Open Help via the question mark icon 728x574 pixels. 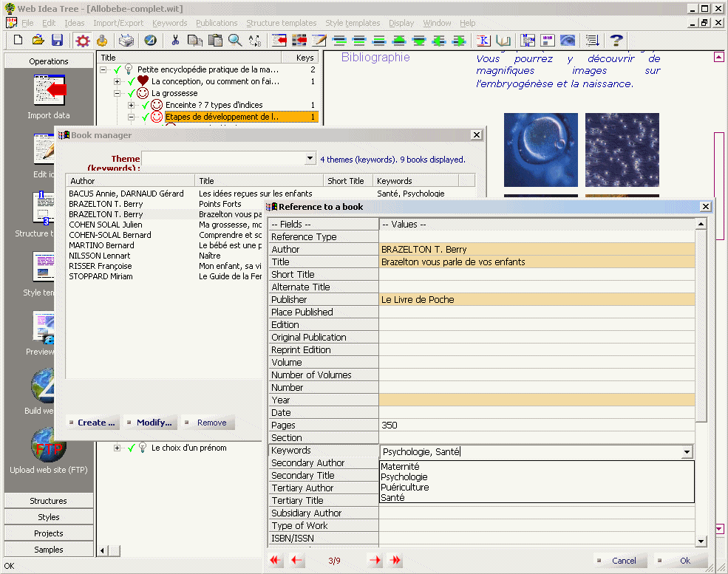pyautogui.click(x=616, y=41)
